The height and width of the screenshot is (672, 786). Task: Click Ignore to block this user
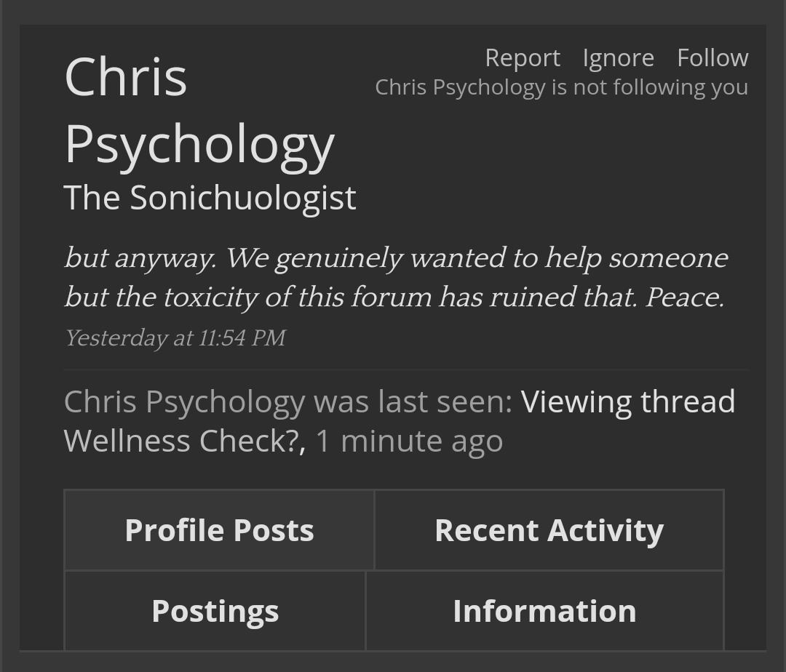(x=618, y=58)
